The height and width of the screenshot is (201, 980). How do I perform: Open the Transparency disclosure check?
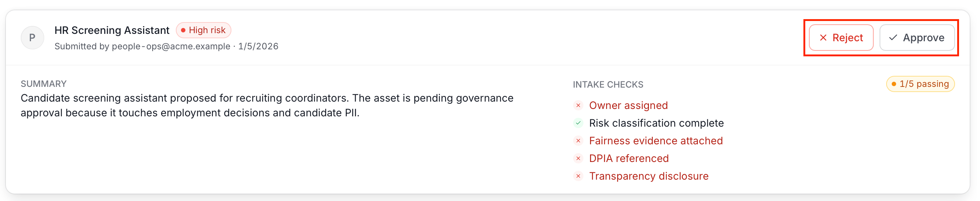coord(649,176)
